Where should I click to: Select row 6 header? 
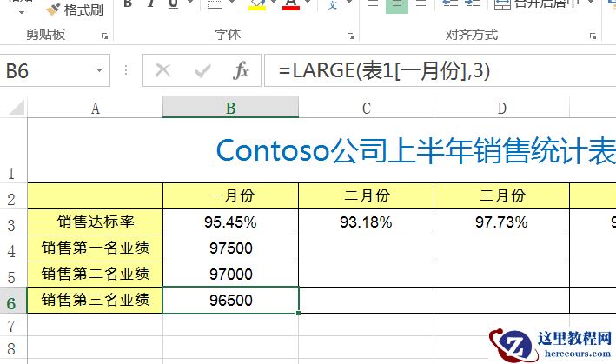[13, 301]
